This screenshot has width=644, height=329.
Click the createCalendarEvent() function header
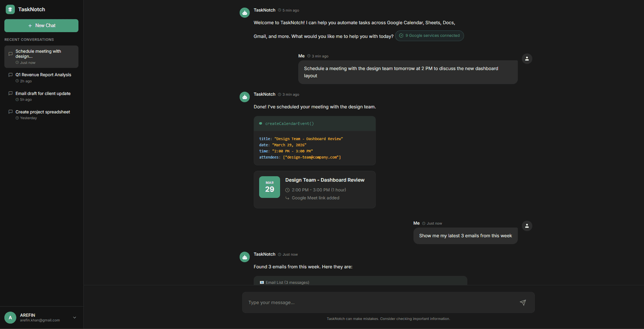click(x=315, y=123)
